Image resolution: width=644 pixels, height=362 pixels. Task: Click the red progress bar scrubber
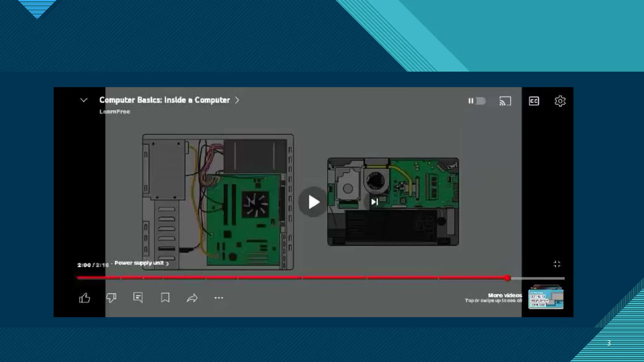tap(507, 278)
